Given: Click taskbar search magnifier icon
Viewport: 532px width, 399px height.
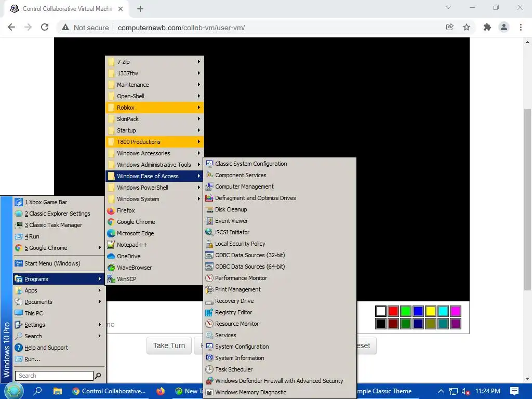Looking at the screenshot, I should (x=37, y=391).
